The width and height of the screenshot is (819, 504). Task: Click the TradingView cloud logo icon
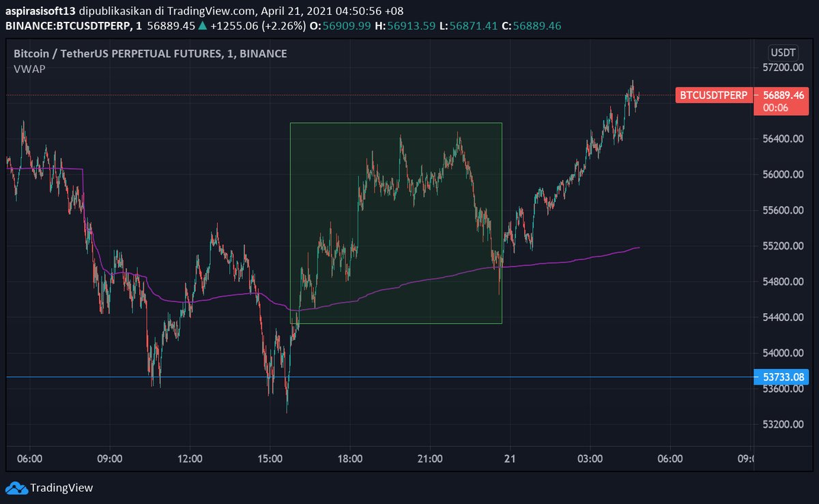tap(16, 488)
